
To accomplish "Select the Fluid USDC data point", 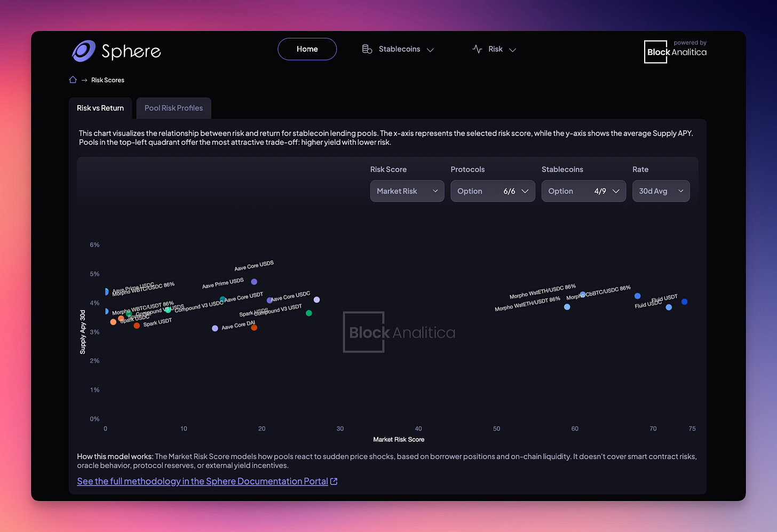I will [669, 307].
